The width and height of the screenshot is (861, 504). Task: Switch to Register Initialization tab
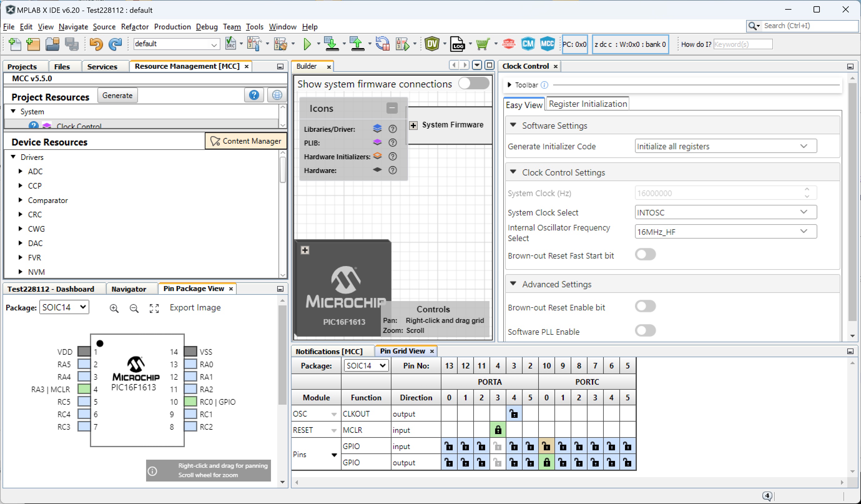click(587, 104)
